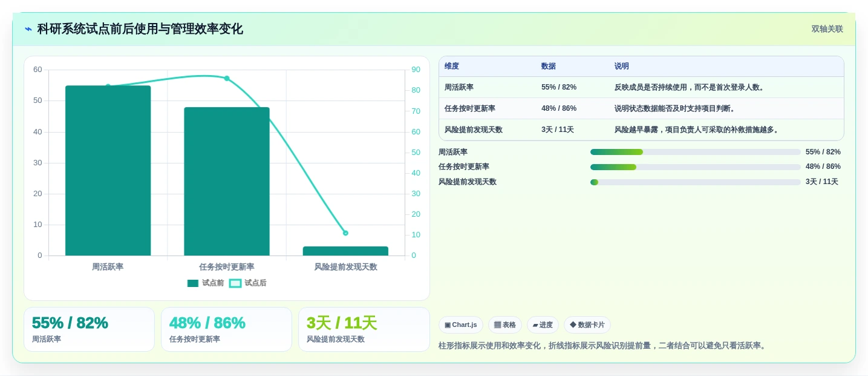Click the 周活跃率 label beside the progress bar

point(453,152)
